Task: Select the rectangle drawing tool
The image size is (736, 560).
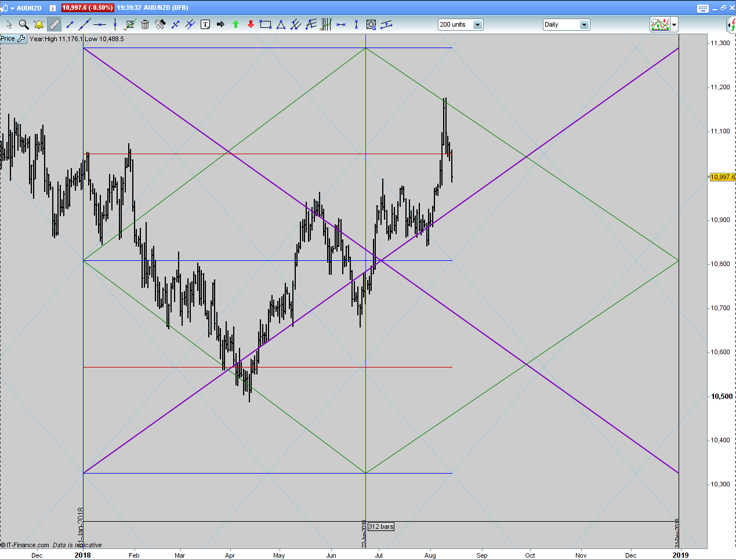Action: tap(266, 24)
